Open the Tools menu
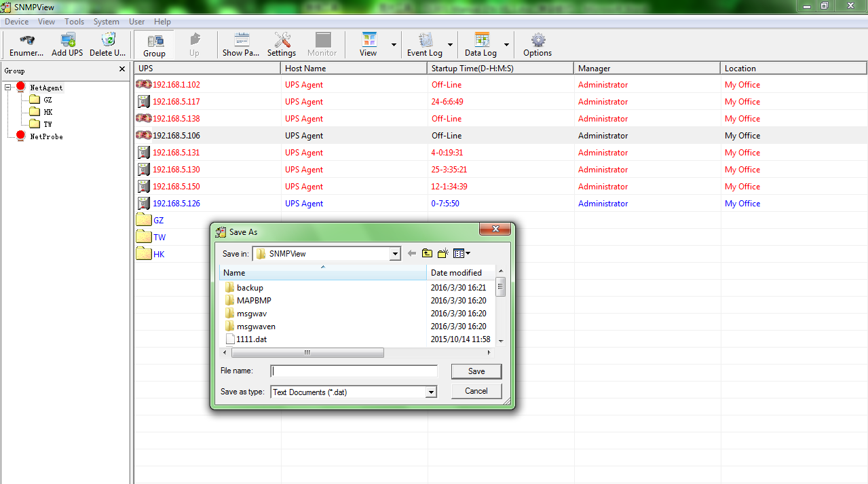 coord(75,22)
